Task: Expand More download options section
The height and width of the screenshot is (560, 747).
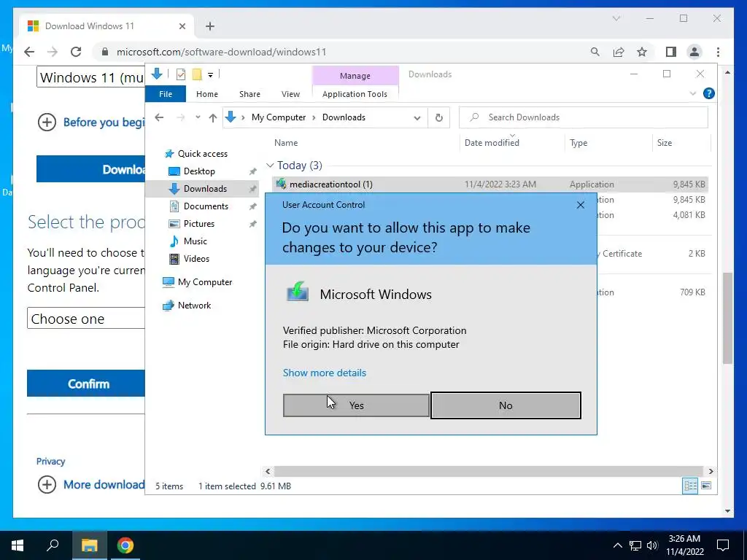Action: click(47, 485)
